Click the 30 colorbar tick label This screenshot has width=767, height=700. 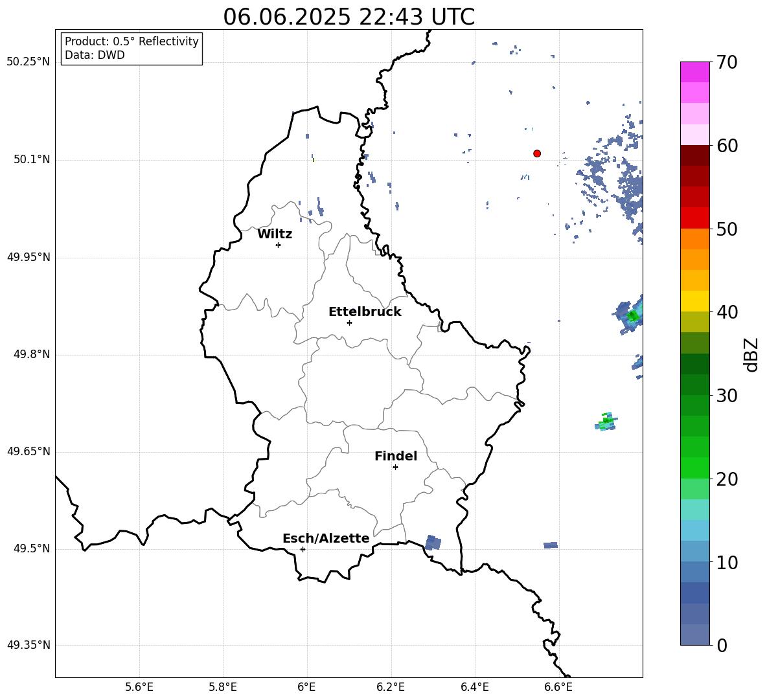726,396
